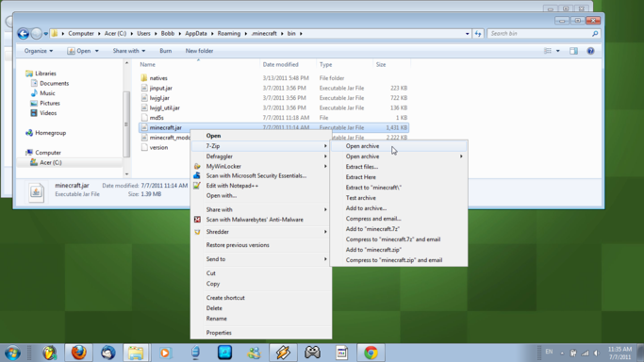Click the New folder button

coord(199,51)
